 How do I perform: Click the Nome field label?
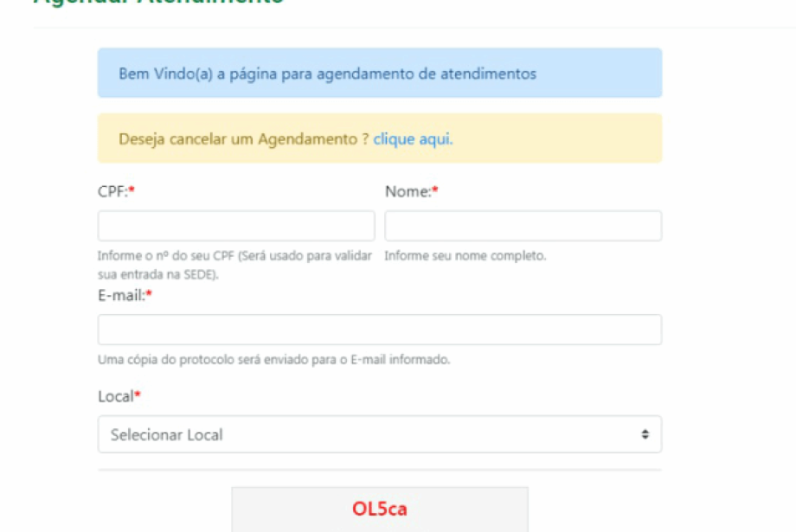408,191
